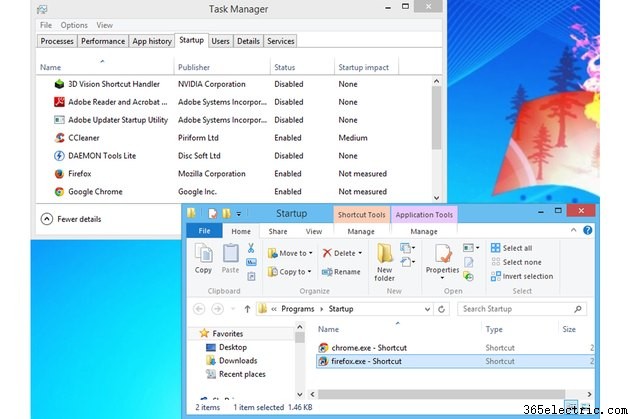Open recent locations dropdown near nav arrows

[233, 309]
